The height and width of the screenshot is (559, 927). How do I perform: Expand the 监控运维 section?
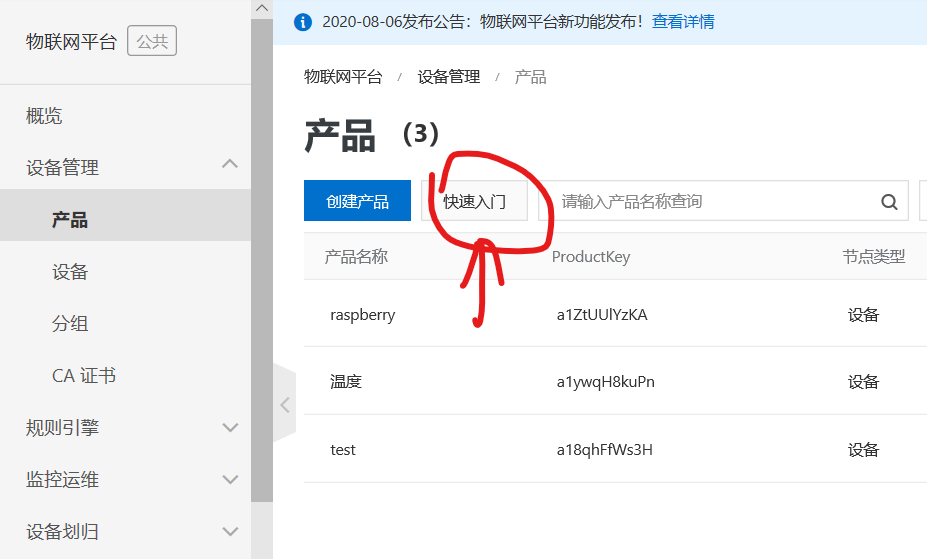coord(230,479)
